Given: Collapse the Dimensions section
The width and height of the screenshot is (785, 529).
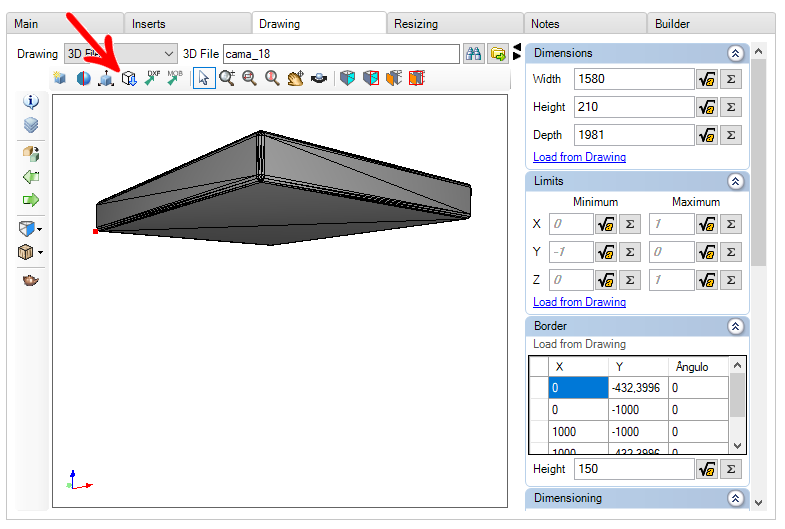Looking at the screenshot, I should click(735, 53).
